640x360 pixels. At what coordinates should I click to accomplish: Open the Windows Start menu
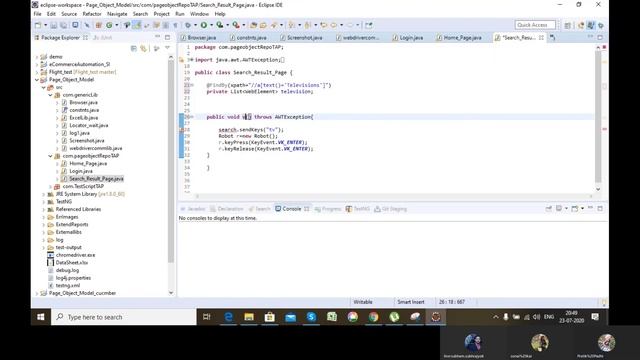(40, 317)
